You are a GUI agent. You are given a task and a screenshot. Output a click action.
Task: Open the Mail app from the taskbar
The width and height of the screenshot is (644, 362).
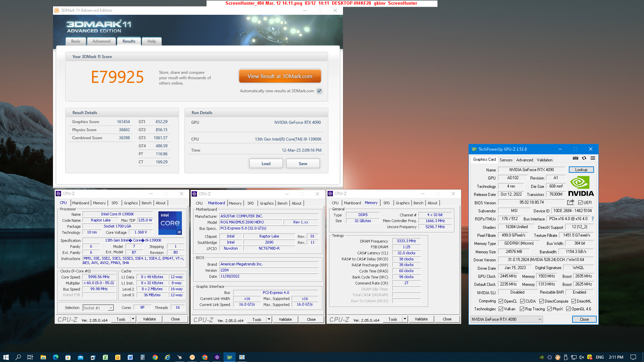81,357
